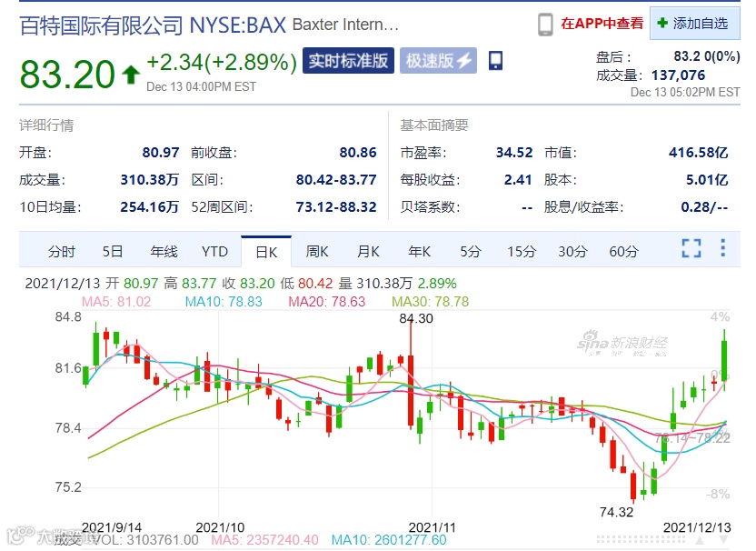This screenshot has height=551, width=756.
Task: Click the MA30: 78.78 indicator label
Action: pyautogui.click(x=430, y=302)
